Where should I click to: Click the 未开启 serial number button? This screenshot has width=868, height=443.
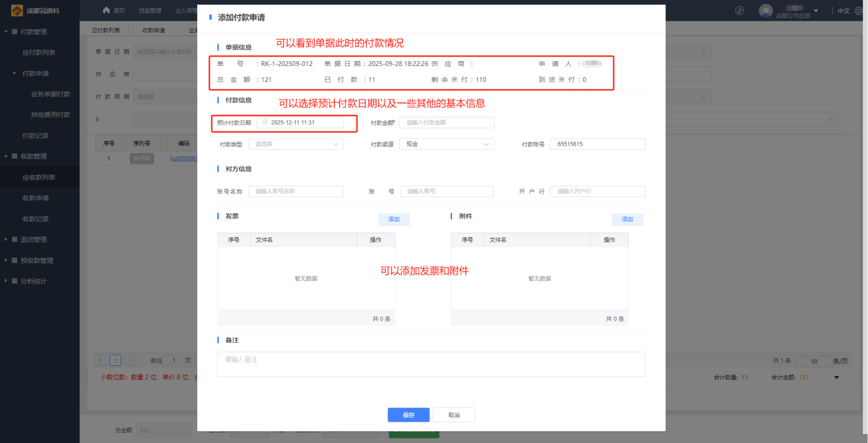click(x=142, y=159)
